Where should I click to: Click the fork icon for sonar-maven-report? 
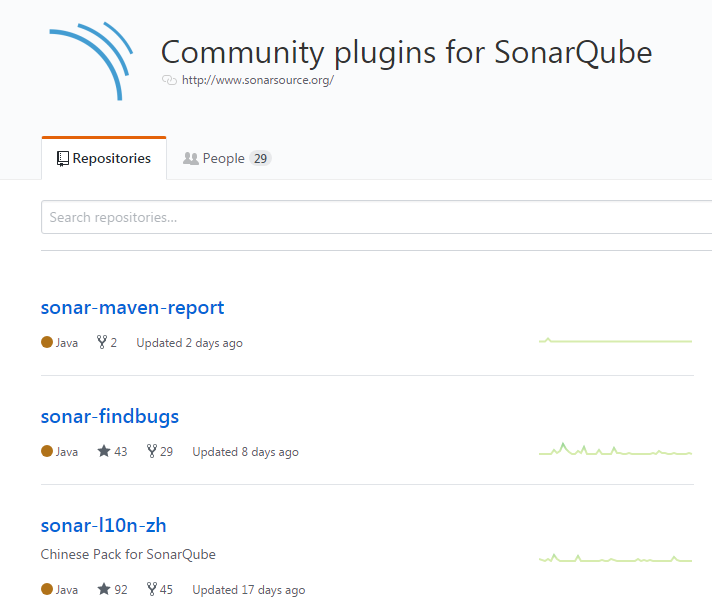pos(102,342)
